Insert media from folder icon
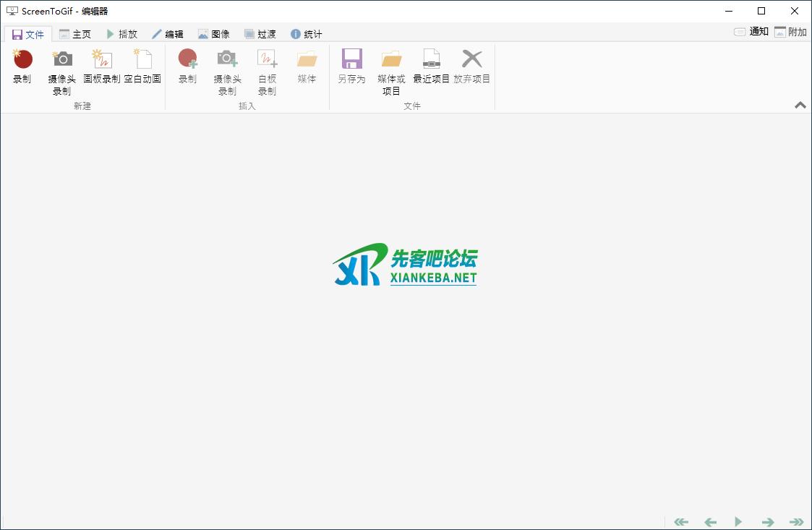812x530 pixels. tap(307, 60)
